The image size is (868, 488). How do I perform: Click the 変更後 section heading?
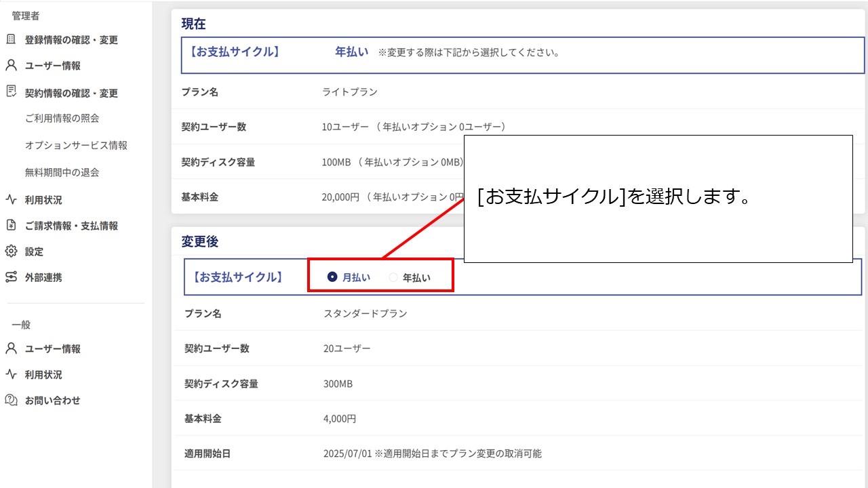199,241
